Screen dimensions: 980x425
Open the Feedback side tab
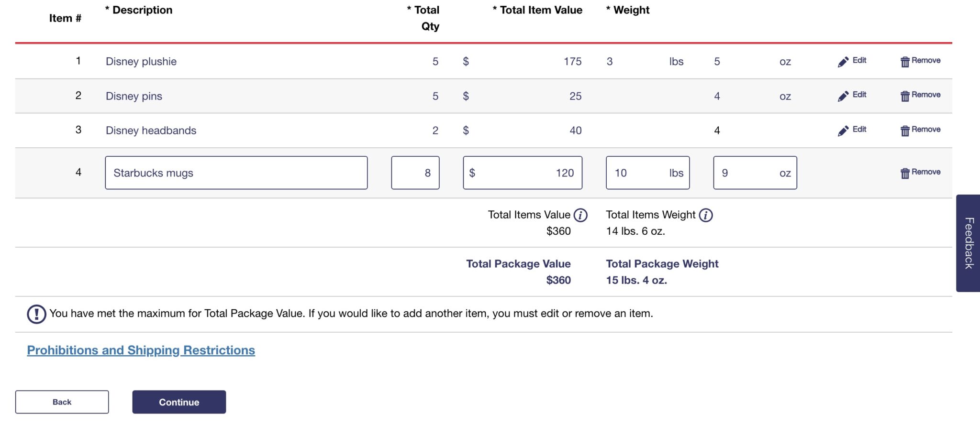[968, 243]
